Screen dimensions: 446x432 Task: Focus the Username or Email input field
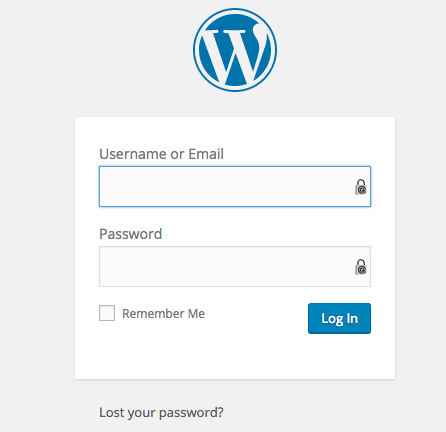point(235,186)
